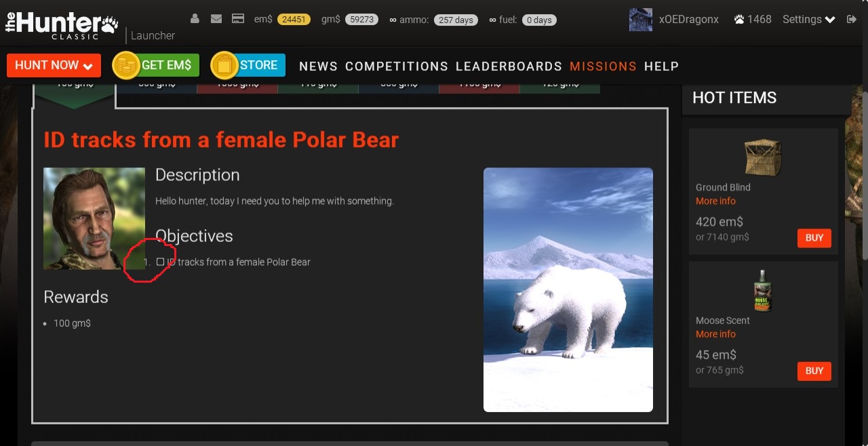Click the yellow icon on STORE

tap(224, 66)
